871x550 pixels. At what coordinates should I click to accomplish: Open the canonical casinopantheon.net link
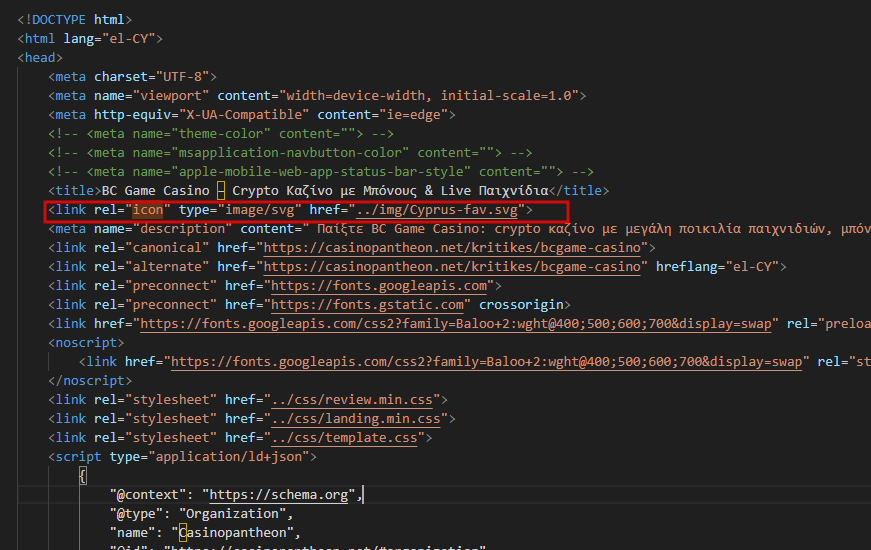tap(452, 248)
